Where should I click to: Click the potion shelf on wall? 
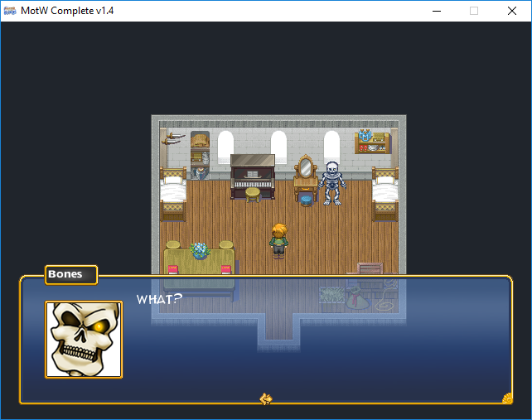click(373, 142)
